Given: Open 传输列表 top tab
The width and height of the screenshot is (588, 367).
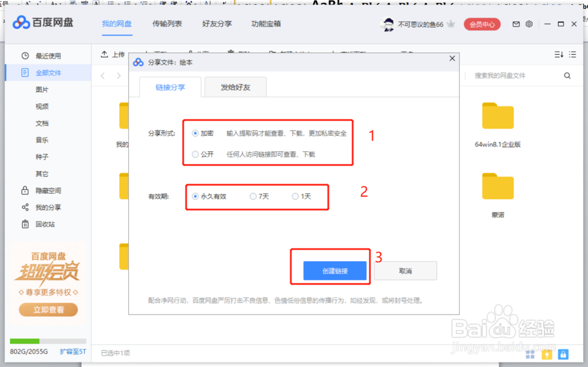Looking at the screenshot, I should coord(167,24).
